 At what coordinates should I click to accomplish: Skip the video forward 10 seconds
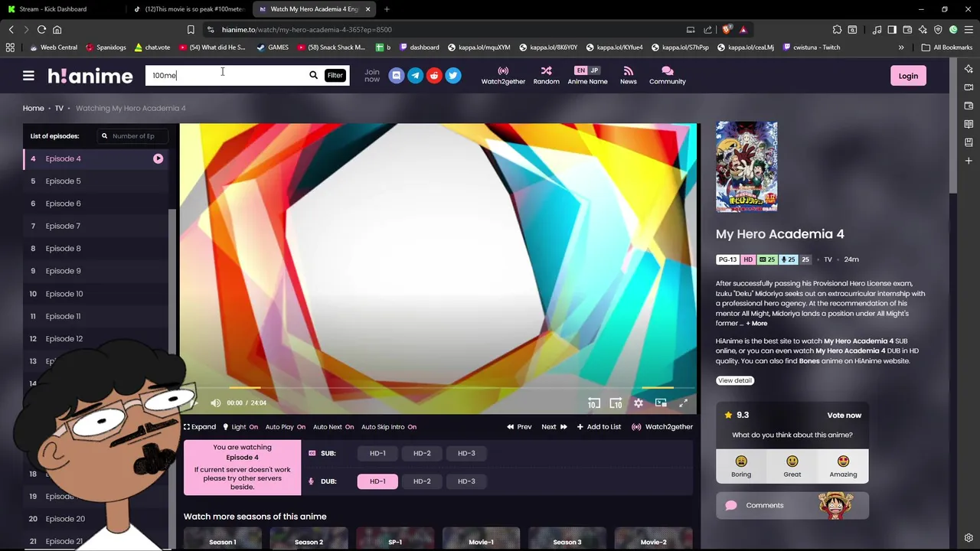click(616, 403)
